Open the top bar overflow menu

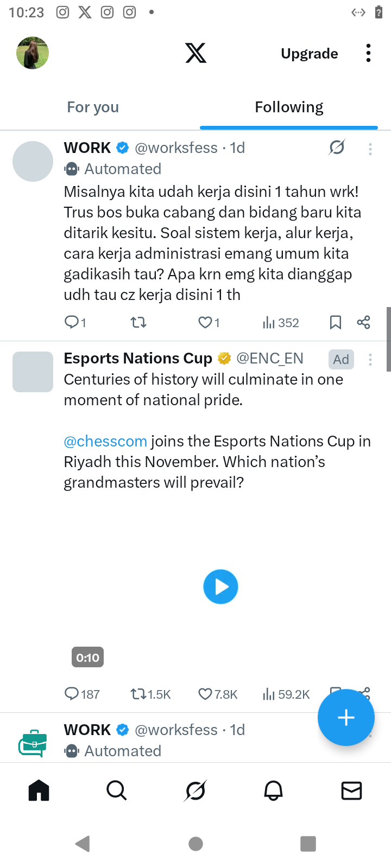[x=368, y=53]
